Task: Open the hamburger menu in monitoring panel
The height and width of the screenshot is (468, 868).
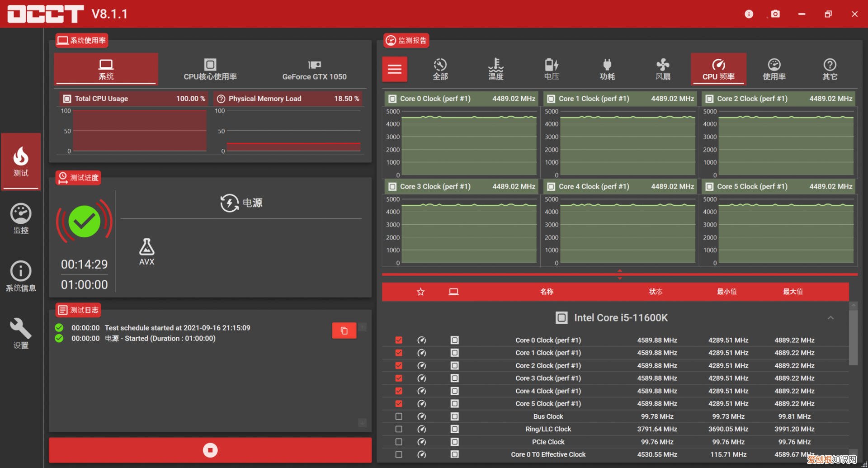Action: tap(395, 69)
